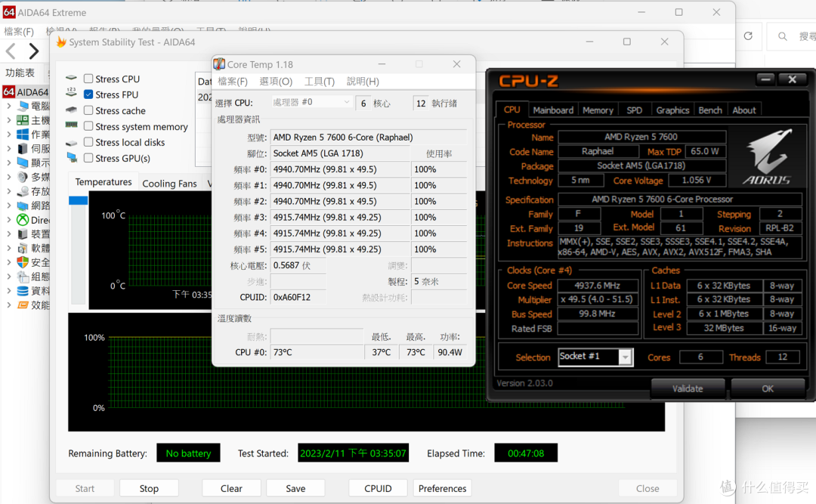Switch to the Graphics tab in CPU-Z
This screenshot has width=816, height=504.
(672, 110)
